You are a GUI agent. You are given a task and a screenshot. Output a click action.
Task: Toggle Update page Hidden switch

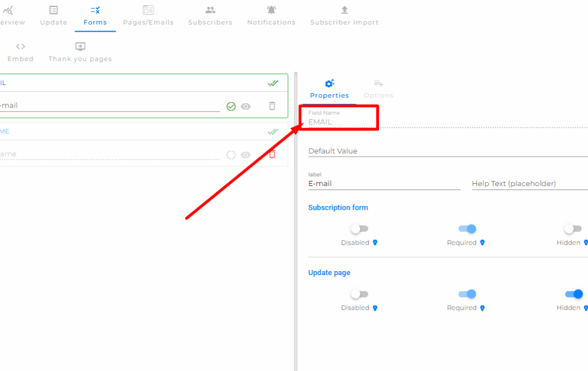pyautogui.click(x=574, y=294)
